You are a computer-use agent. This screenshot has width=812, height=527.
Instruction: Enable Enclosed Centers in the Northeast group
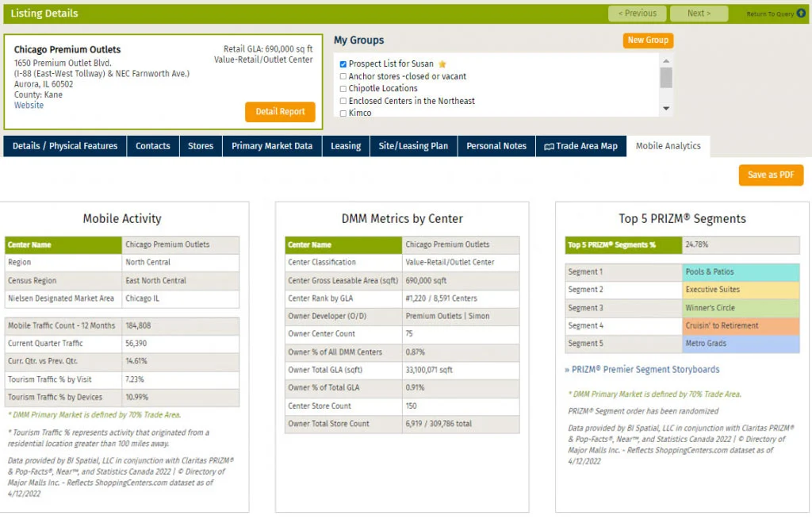click(x=343, y=101)
